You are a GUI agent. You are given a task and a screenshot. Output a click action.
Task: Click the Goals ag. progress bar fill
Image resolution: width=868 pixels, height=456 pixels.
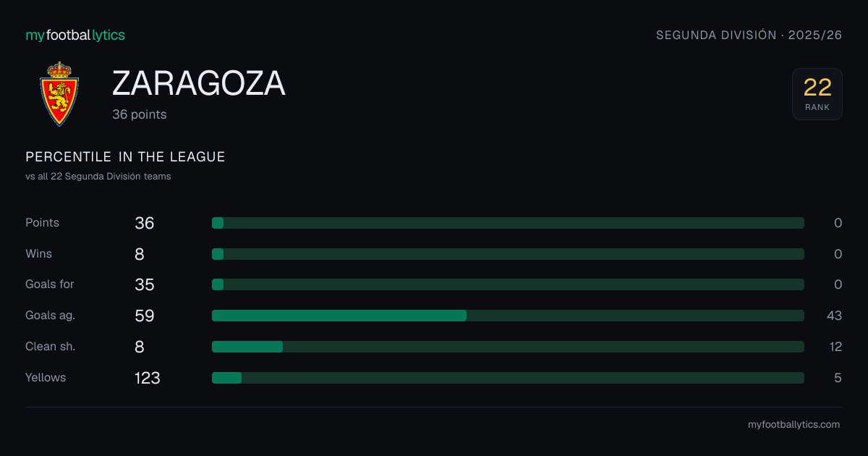[339, 316]
